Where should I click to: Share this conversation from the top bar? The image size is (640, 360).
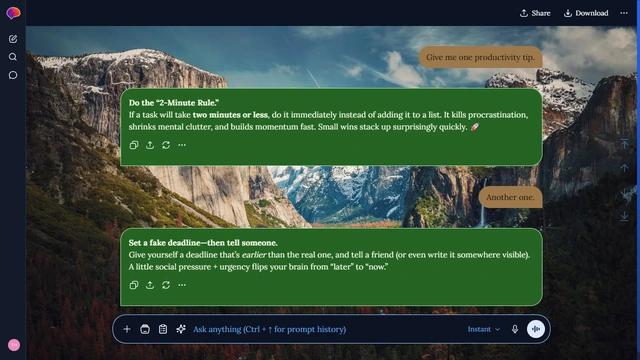click(535, 13)
